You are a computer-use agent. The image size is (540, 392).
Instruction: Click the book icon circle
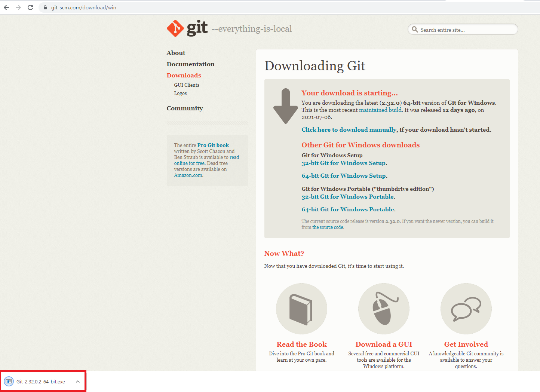click(301, 309)
